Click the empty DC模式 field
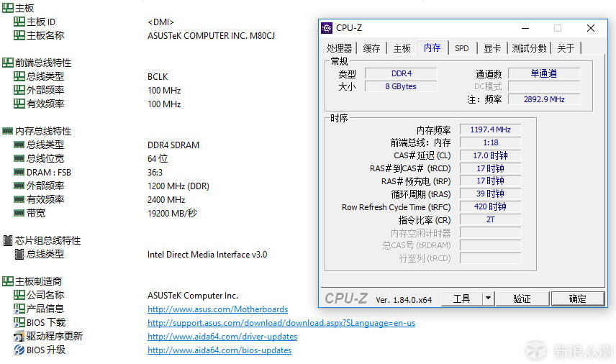 tap(544, 86)
